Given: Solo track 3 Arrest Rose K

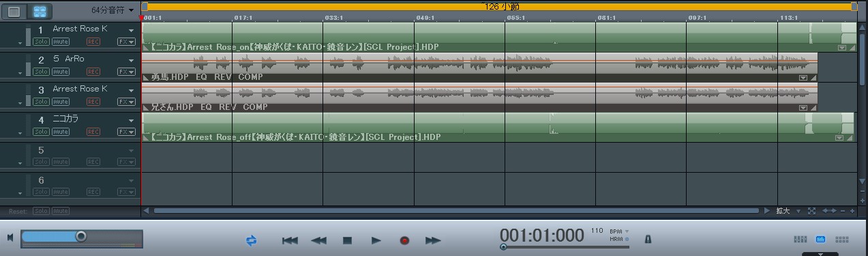Looking at the screenshot, I should [42, 102].
